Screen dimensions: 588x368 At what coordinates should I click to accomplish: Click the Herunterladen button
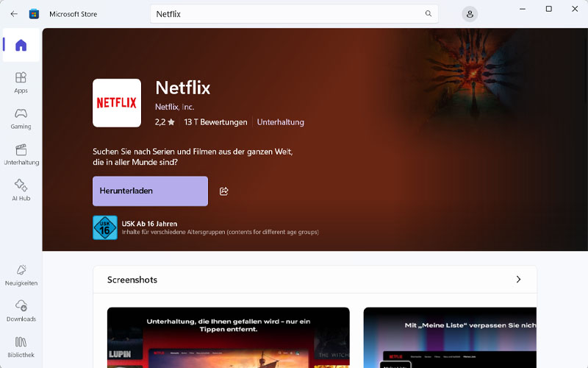[151, 191]
